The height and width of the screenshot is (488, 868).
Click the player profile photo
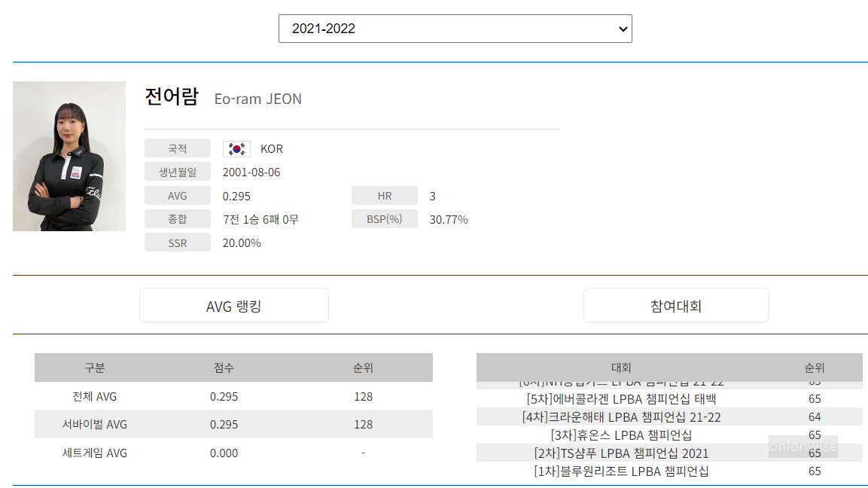(x=69, y=156)
